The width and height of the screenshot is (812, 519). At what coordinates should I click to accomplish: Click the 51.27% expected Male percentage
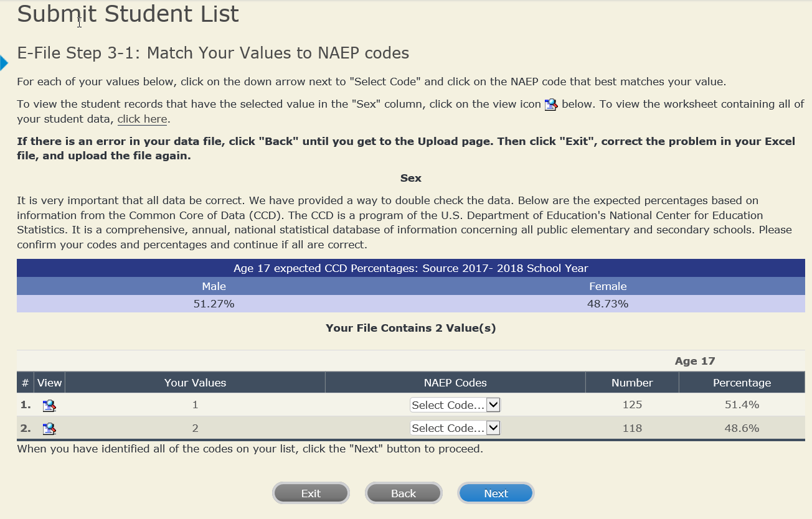click(x=214, y=304)
